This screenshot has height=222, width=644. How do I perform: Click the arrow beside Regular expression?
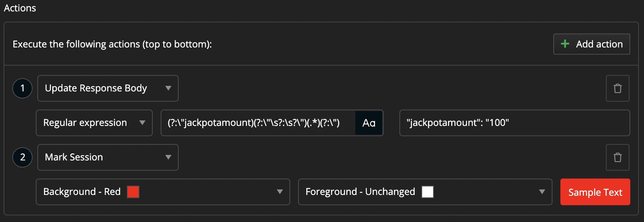(x=142, y=123)
